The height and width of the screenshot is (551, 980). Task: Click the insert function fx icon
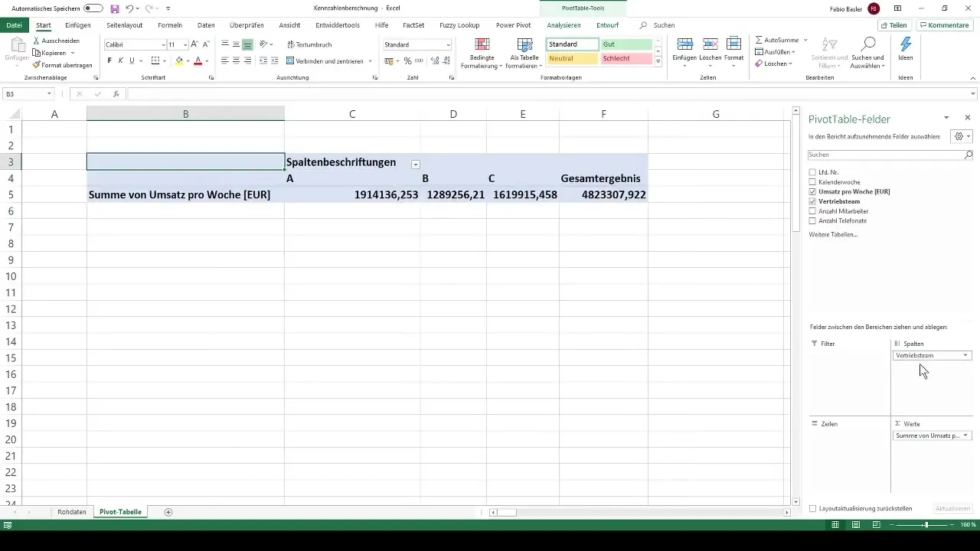pos(116,94)
